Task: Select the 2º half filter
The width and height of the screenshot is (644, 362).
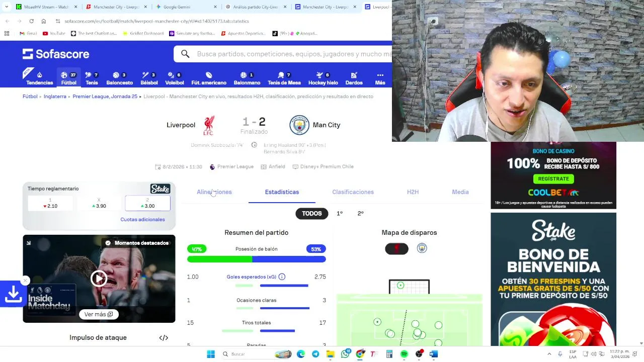Action: pyautogui.click(x=360, y=214)
